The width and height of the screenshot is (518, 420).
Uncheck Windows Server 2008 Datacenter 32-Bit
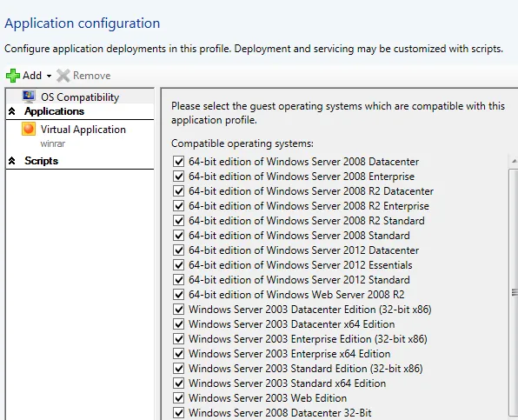179,413
